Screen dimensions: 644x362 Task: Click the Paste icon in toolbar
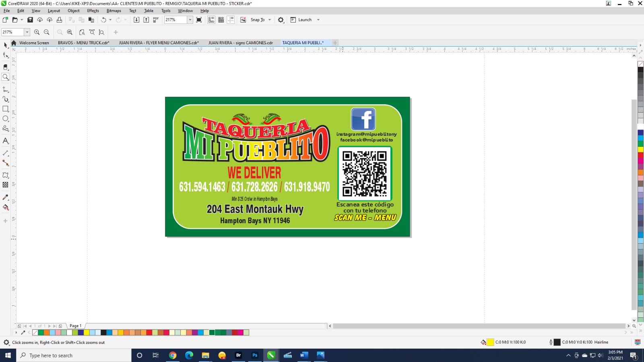click(91, 20)
